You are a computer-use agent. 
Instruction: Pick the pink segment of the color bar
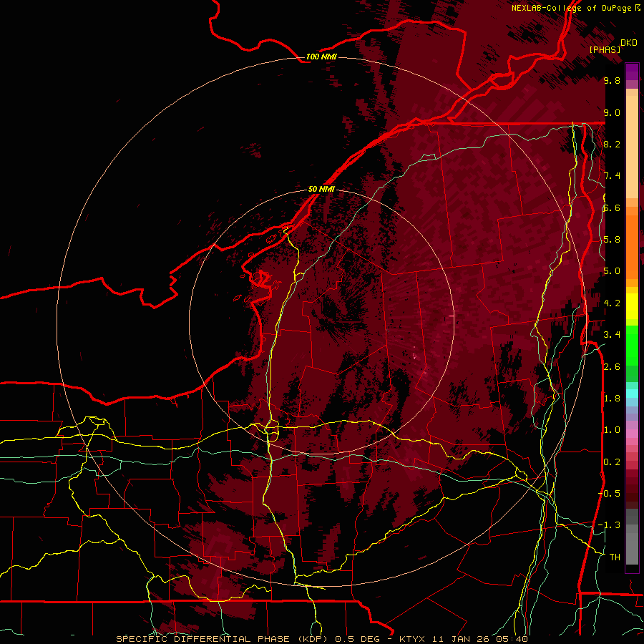point(632,434)
